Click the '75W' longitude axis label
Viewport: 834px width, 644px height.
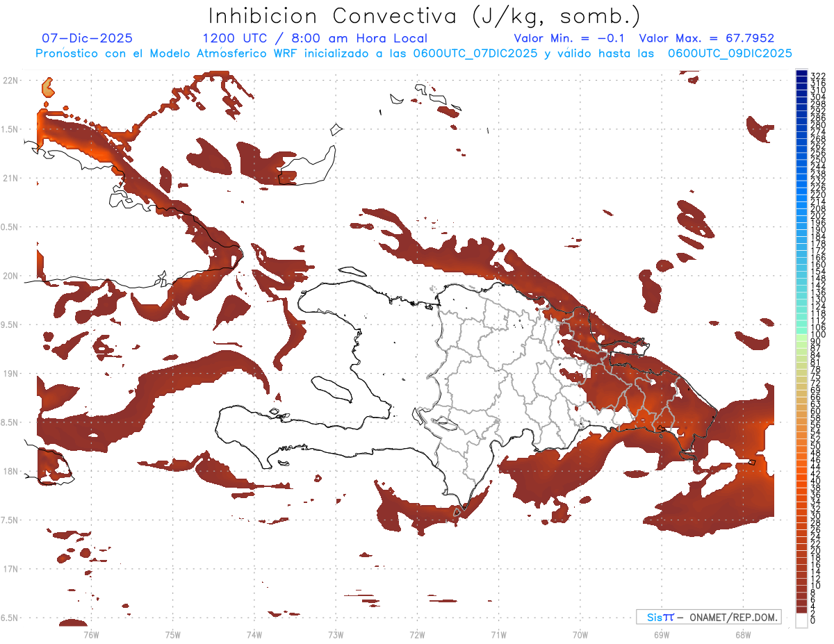[x=172, y=635]
